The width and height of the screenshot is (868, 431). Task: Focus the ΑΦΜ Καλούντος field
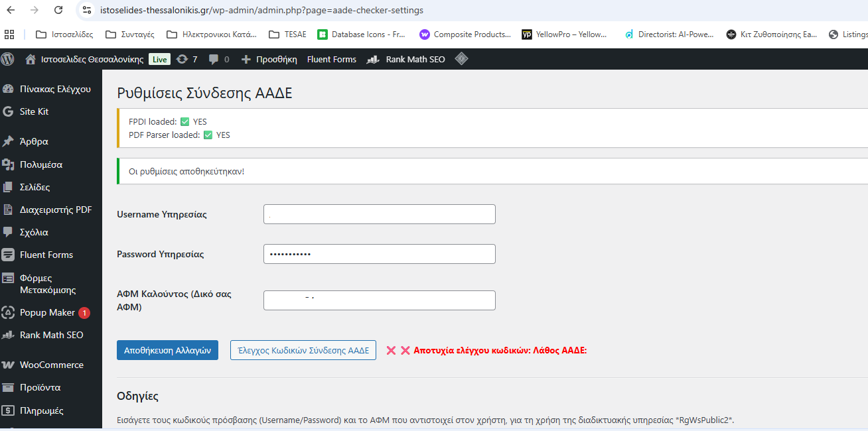[380, 300]
